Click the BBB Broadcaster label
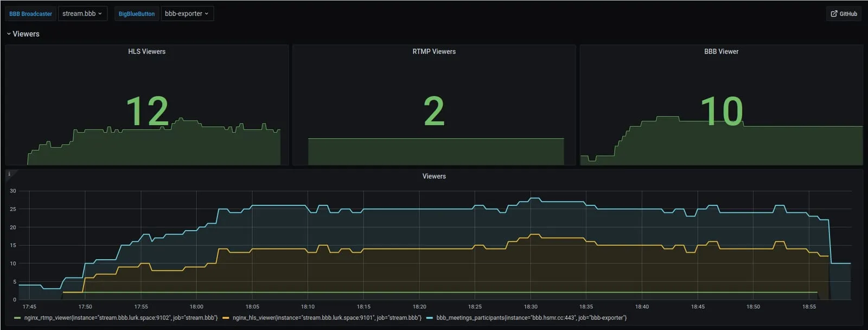868x330 pixels. 31,14
